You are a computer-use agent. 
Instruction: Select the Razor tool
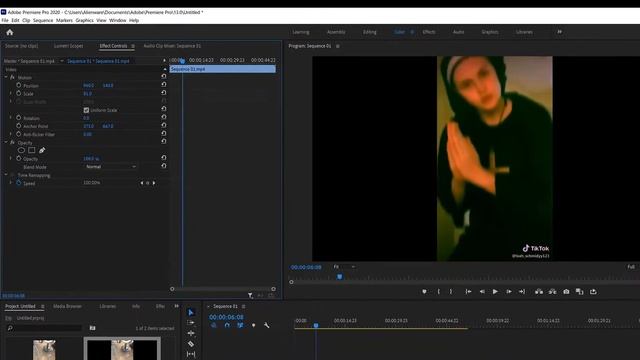pyautogui.click(x=191, y=344)
